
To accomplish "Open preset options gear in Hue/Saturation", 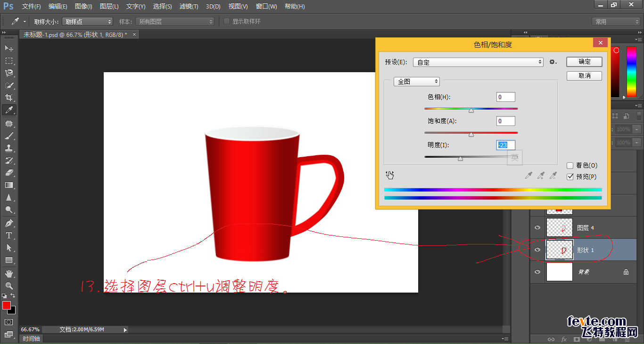I will click(x=553, y=62).
